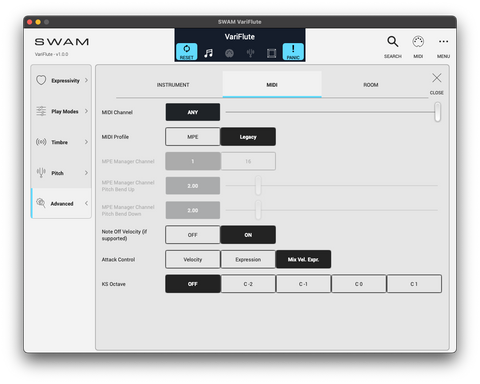Set KS Octave to C-2

pyautogui.click(x=248, y=284)
